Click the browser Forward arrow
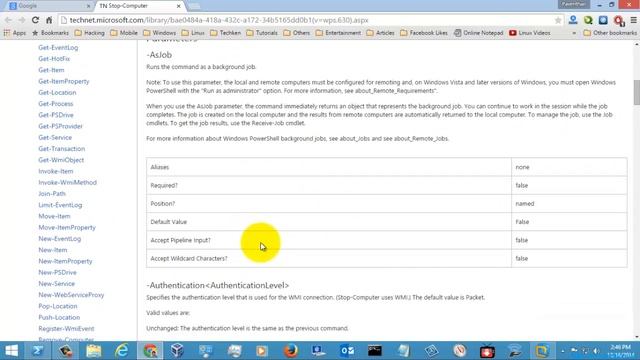This screenshot has height=360, width=640. [x=22, y=20]
